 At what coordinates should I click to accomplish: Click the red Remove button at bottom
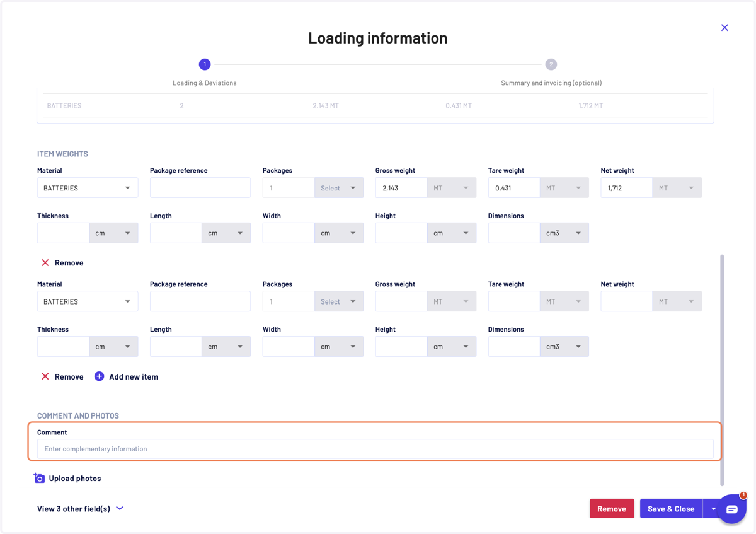[612, 509]
